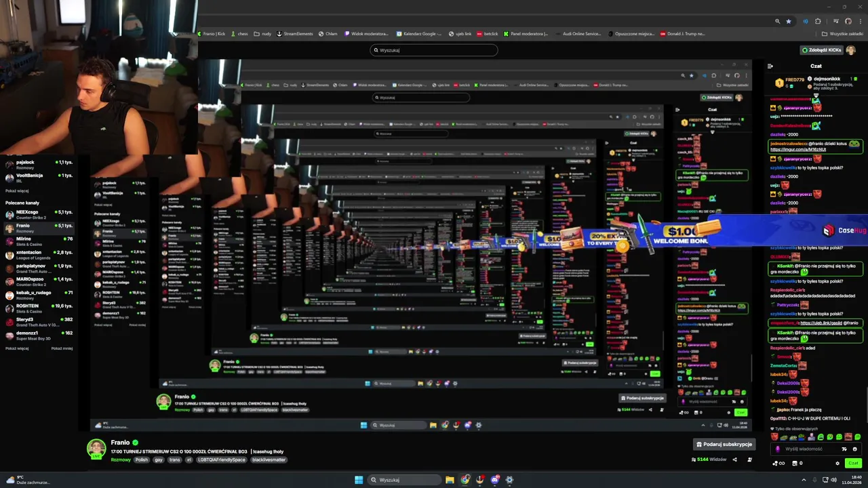Open the Chłam bookmark
The image size is (868, 488).
click(x=328, y=34)
